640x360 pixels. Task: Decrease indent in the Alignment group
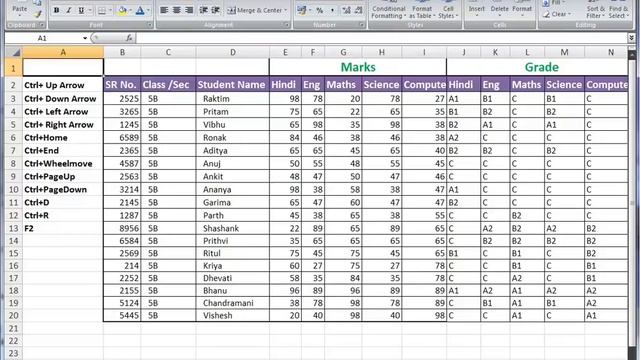point(203,10)
